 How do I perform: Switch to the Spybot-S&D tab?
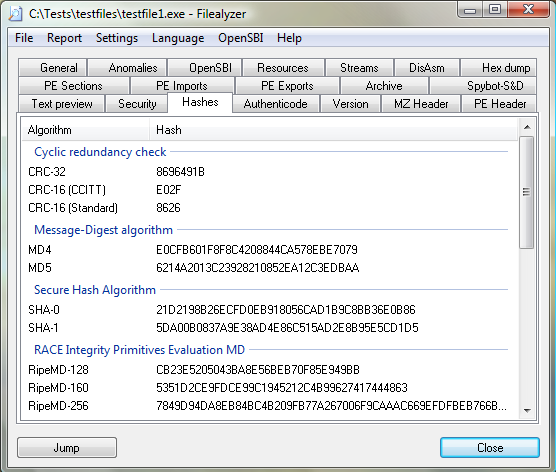pyautogui.click(x=483, y=86)
